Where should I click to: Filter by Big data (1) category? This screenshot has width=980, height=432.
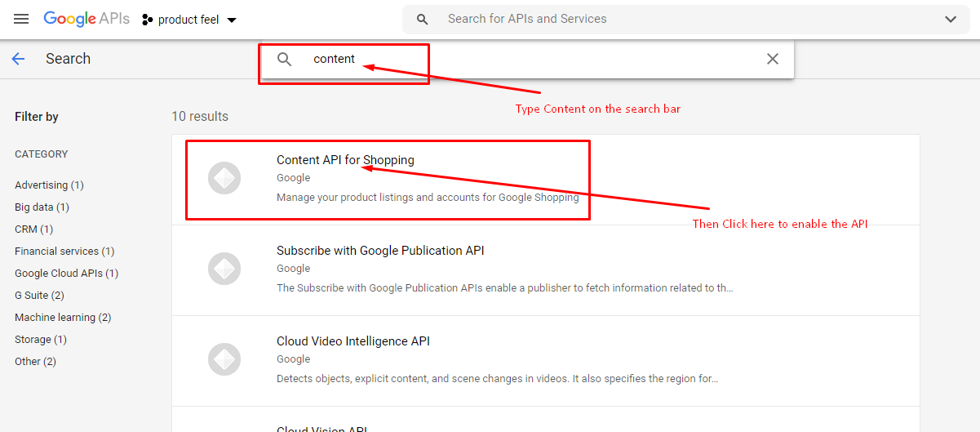pos(42,207)
